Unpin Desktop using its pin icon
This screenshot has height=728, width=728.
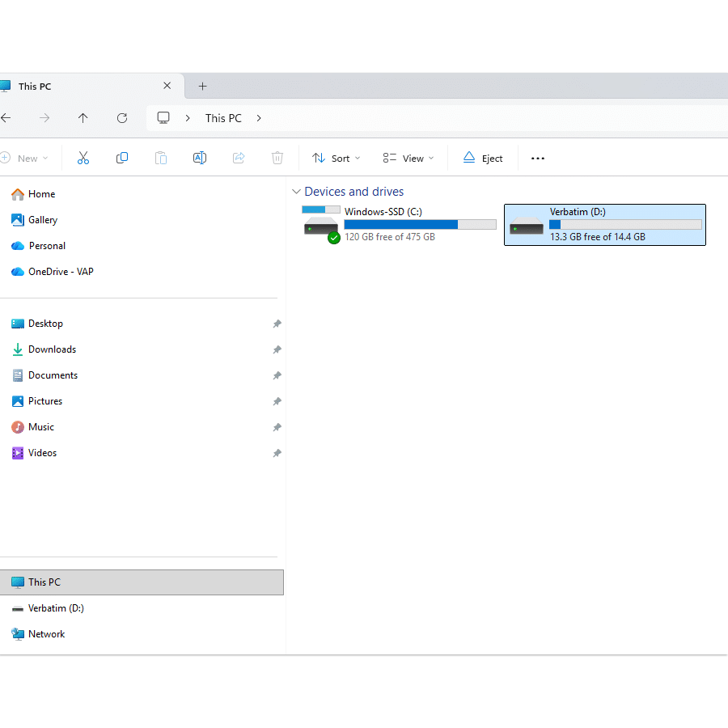[x=277, y=324]
